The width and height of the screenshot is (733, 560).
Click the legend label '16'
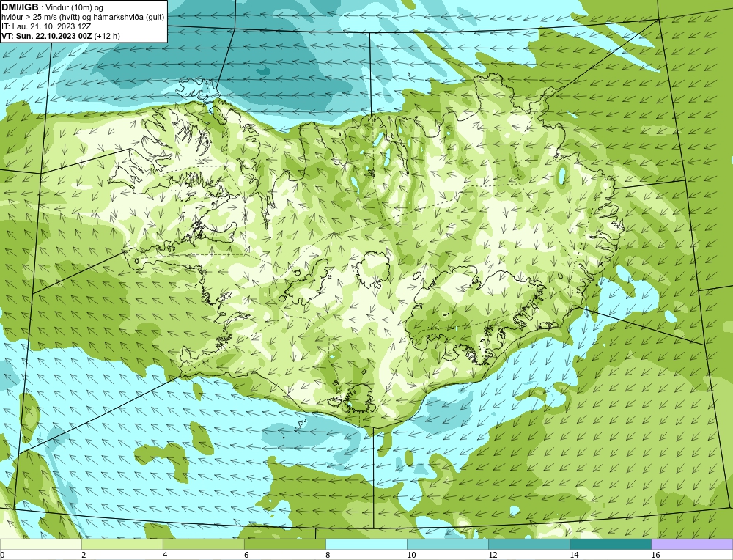[x=655, y=555]
